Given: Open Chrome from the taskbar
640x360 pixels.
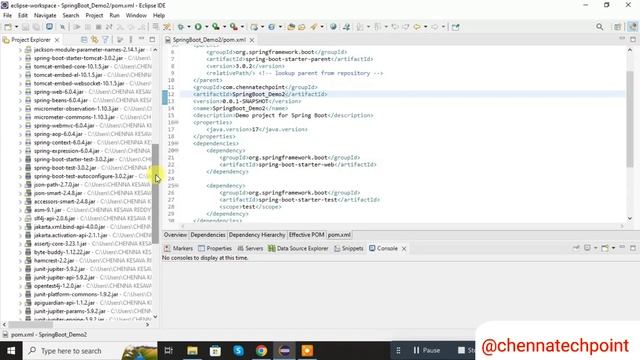Looking at the screenshot, I should coord(261,351).
